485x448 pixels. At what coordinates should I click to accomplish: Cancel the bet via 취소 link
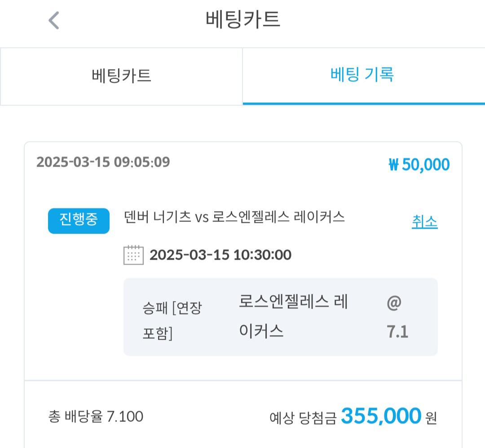coord(425,222)
